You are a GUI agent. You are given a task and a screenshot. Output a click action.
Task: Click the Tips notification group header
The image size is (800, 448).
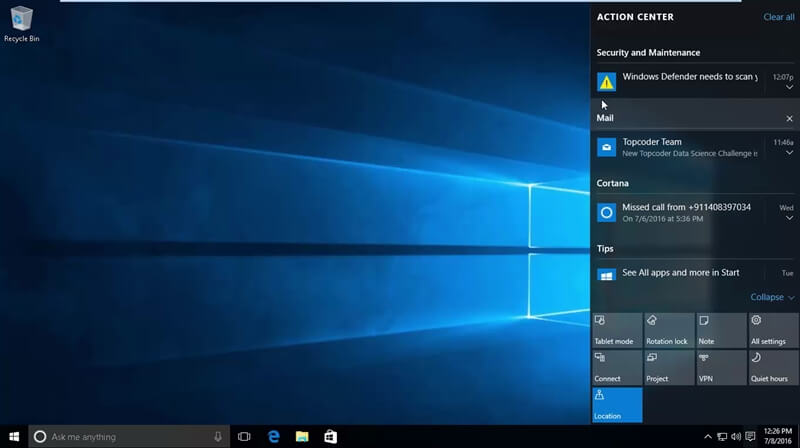tap(605, 248)
